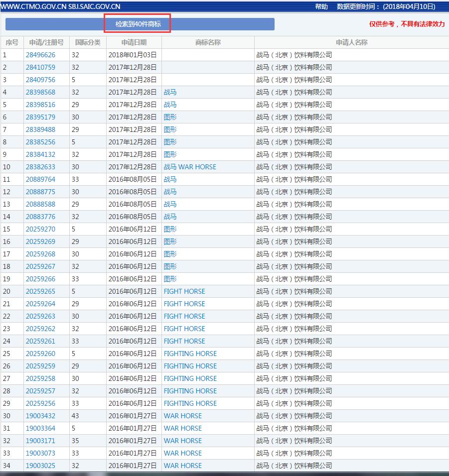The height and width of the screenshot is (476, 449).
Task: Open registration number 28398516
Action: coord(40,105)
